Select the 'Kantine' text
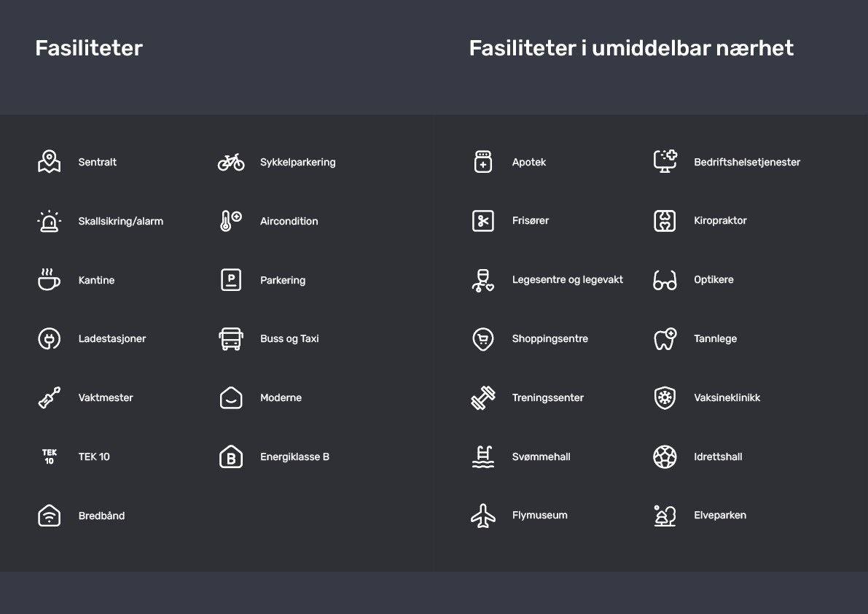 click(x=96, y=280)
